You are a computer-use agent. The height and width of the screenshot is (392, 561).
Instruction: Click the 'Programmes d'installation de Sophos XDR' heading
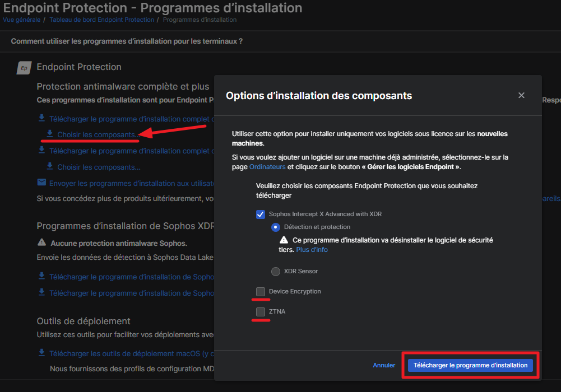pyautogui.click(x=126, y=226)
